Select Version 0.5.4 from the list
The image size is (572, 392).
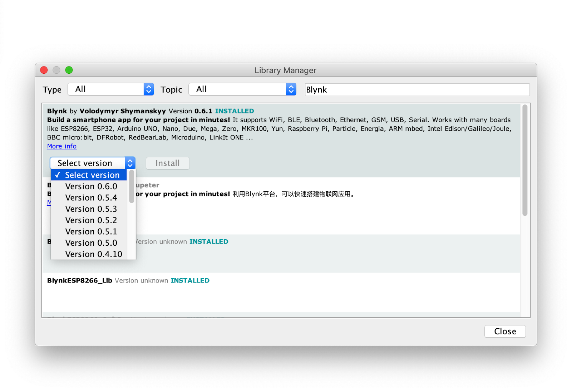pos(89,198)
